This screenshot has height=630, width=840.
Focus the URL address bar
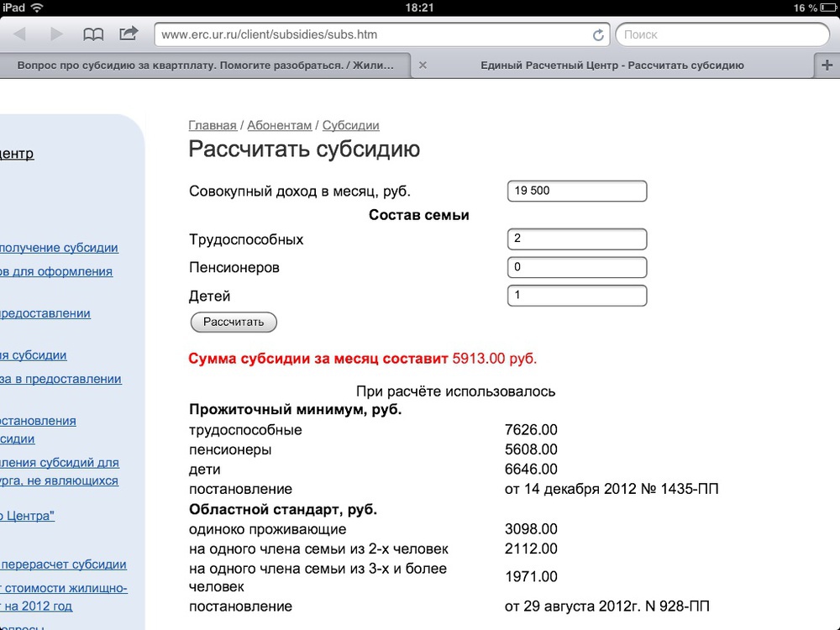(x=382, y=34)
